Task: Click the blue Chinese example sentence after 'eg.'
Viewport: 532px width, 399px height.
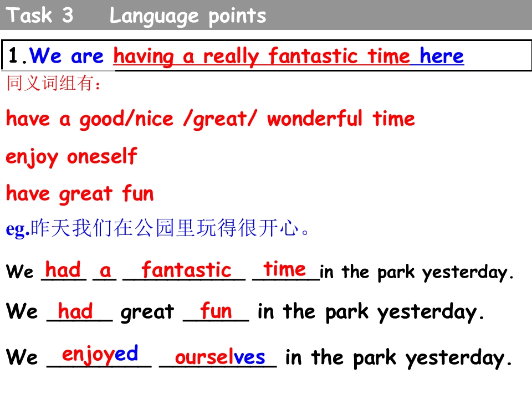Action: click(170, 229)
